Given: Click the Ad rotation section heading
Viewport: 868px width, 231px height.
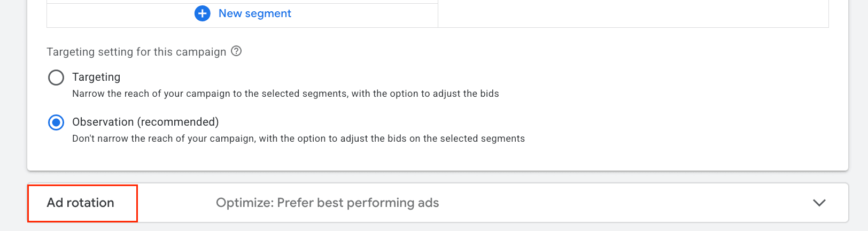Looking at the screenshot, I should point(81,203).
